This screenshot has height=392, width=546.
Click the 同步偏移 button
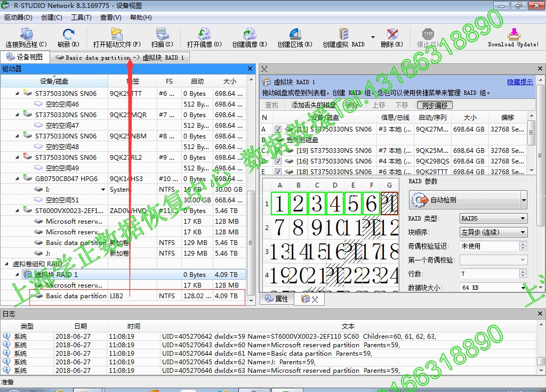coord(435,105)
